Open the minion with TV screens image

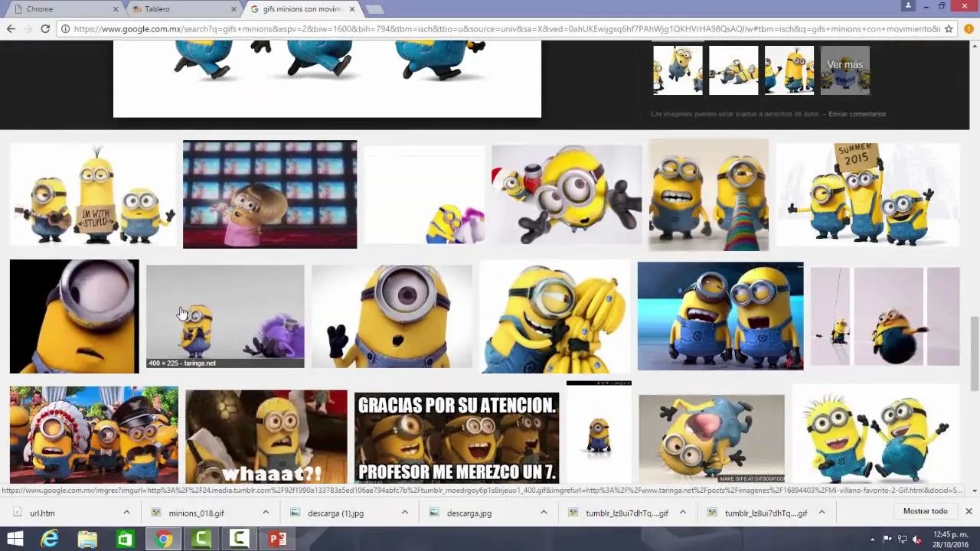coord(269,194)
